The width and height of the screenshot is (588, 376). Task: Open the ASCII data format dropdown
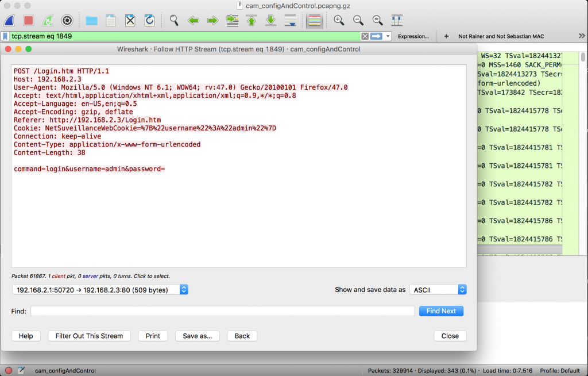pos(439,290)
